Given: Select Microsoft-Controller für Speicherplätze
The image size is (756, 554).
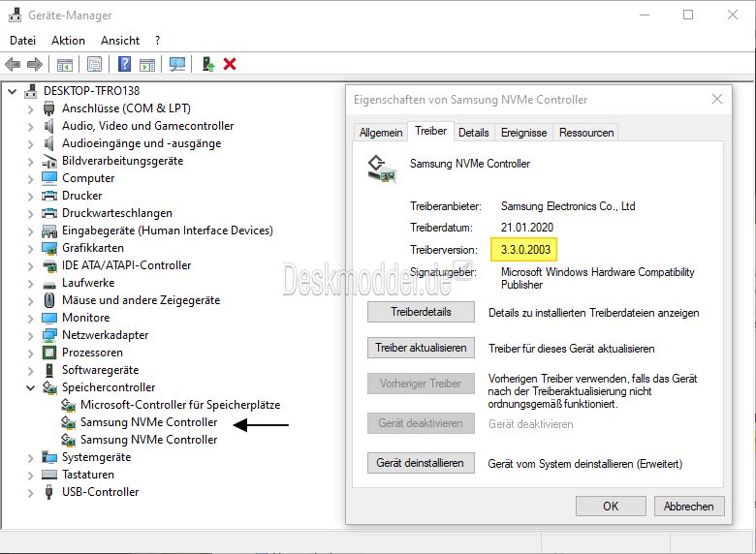Looking at the screenshot, I should point(180,405).
